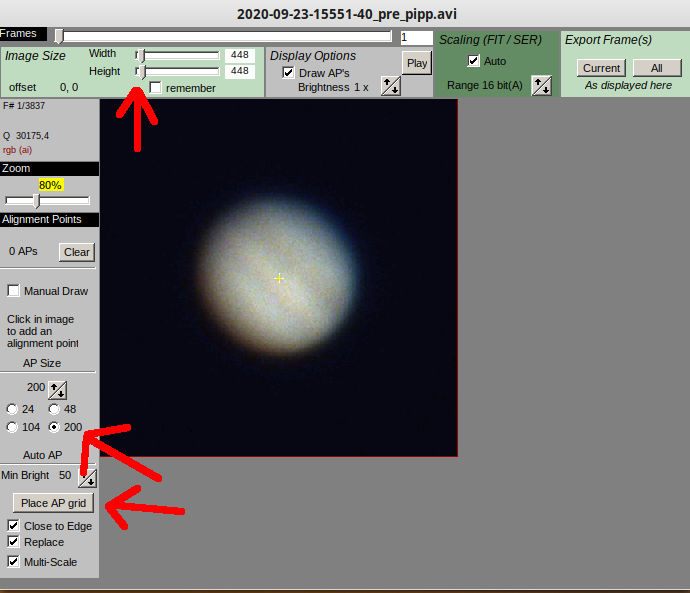Click the Range 16 bit stepper arrows
This screenshot has height=593, width=690.
click(x=541, y=86)
